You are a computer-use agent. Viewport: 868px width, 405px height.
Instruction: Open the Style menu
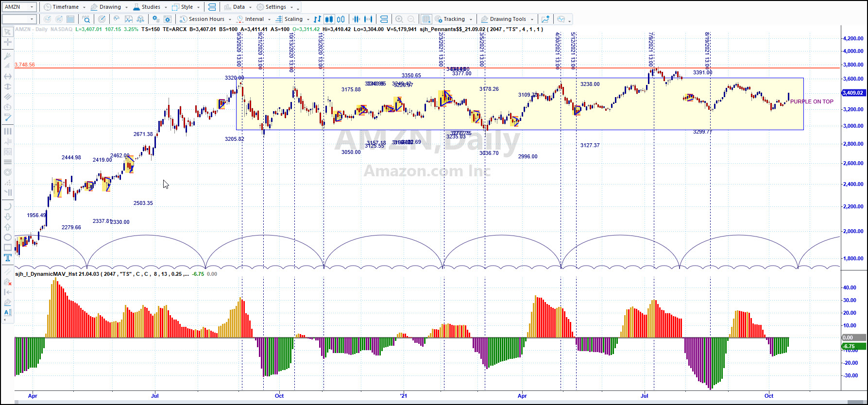pyautogui.click(x=186, y=7)
